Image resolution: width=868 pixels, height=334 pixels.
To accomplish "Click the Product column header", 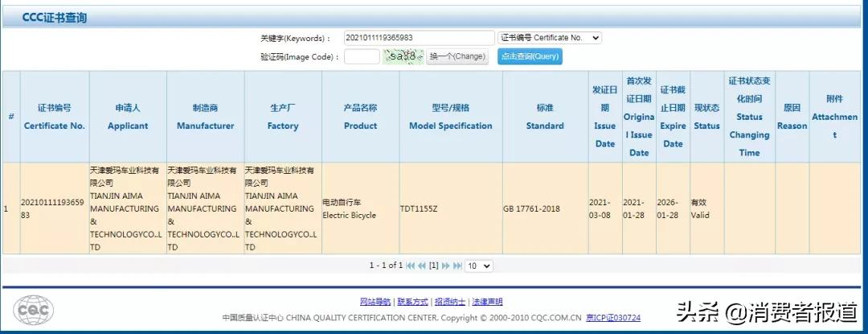I will [360, 117].
